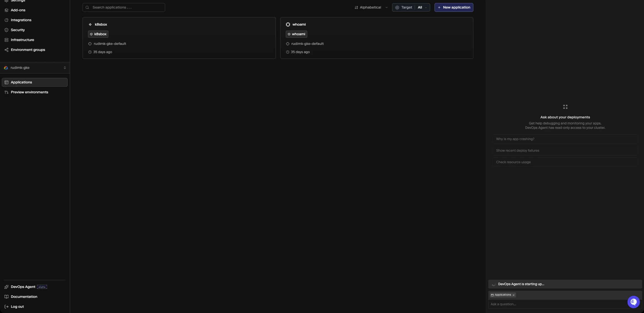
Task: Open the chat support bubble icon
Action: click(633, 302)
